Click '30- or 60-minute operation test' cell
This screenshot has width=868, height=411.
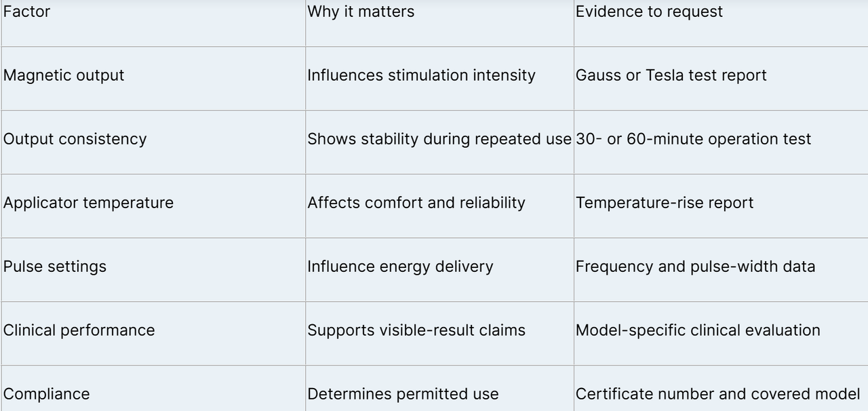[x=721, y=142]
